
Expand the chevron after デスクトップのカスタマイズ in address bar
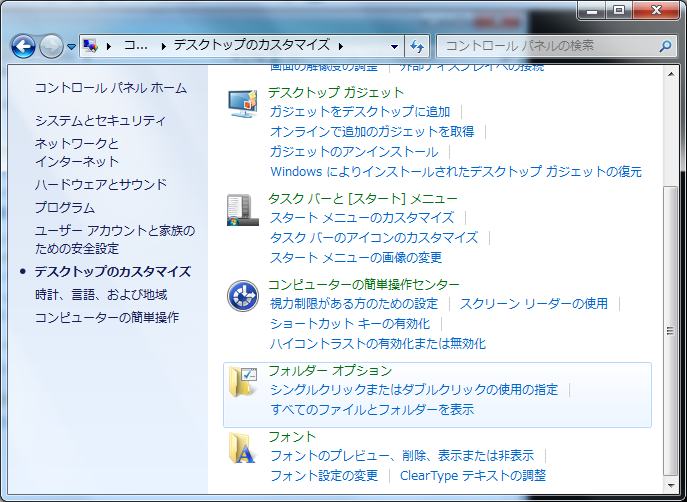click(x=340, y=46)
